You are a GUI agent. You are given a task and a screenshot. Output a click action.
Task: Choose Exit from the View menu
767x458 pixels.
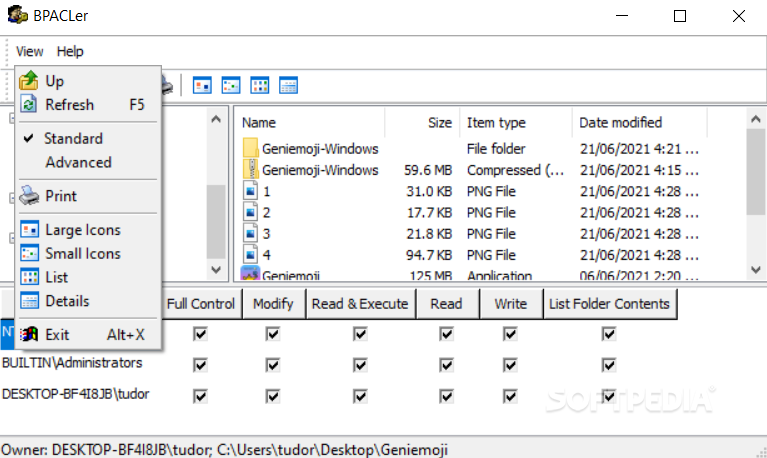click(x=88, y=335)
